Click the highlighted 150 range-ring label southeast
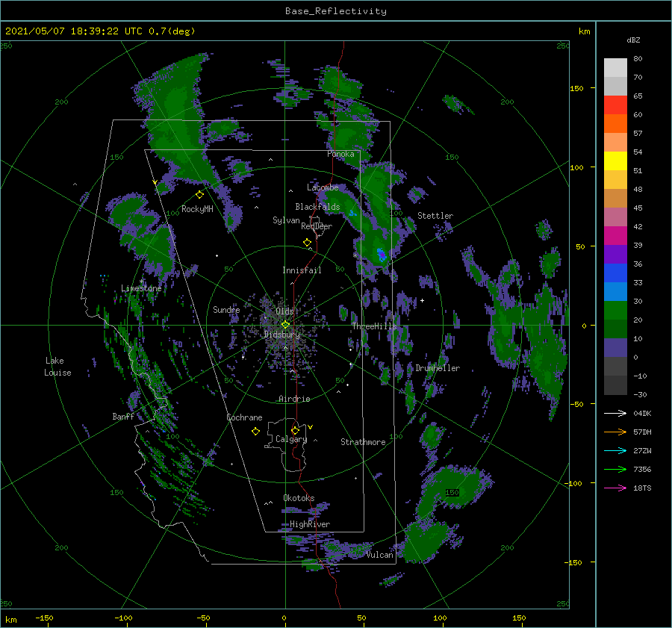Viewport: 672px width, 628px height. coord(452,493)
